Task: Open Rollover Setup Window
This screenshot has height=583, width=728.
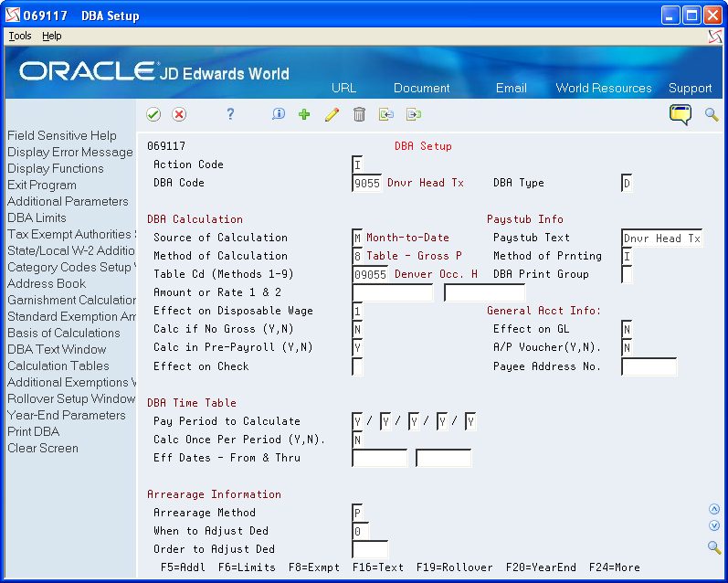Action: tap(71, 399)
